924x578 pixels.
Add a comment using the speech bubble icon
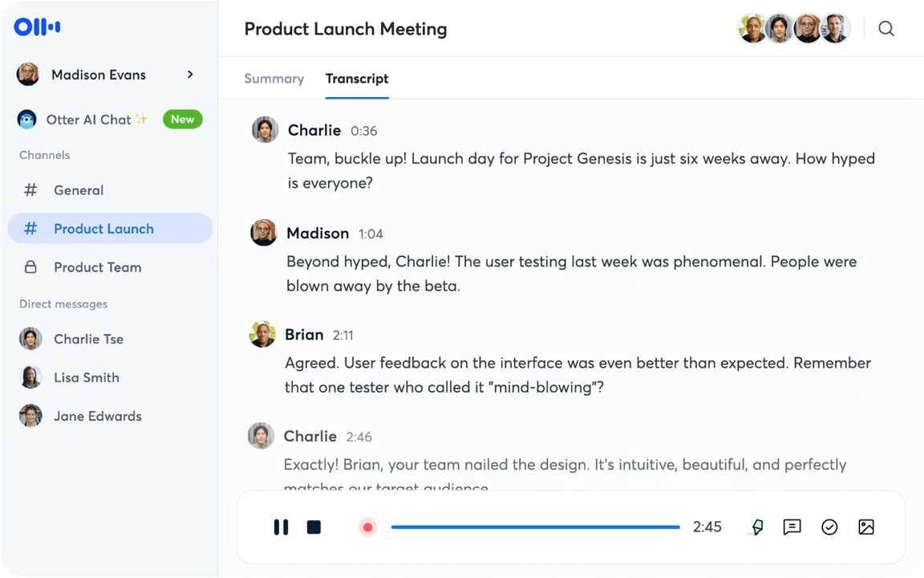(792, 527)
